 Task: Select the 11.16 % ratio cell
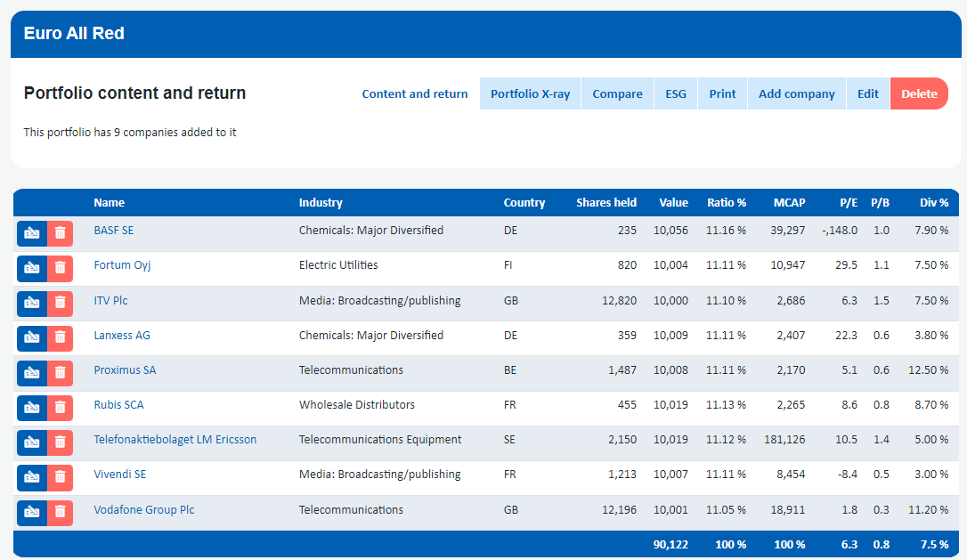coord(726,231)
